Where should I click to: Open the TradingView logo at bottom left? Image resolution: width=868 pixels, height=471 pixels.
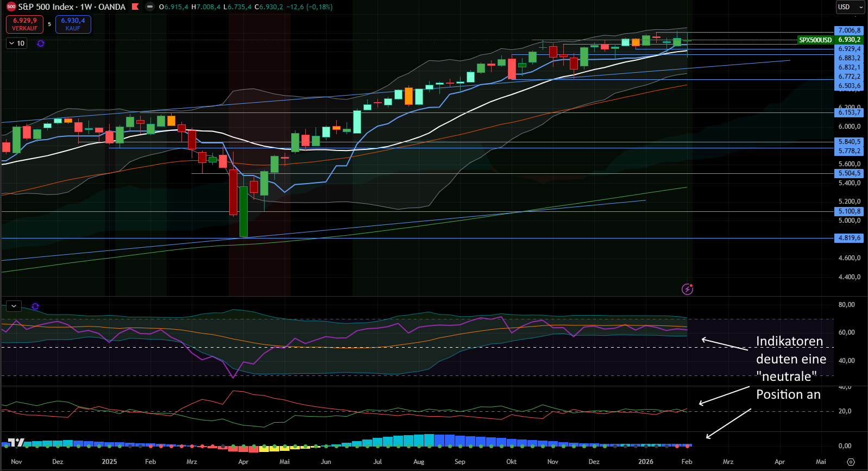coord(16,442)
